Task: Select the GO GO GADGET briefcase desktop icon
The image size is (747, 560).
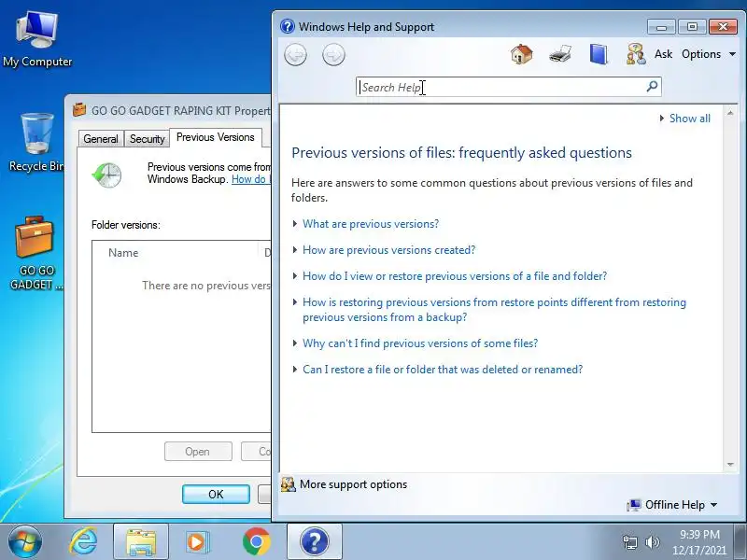Action: [x=34, y=253]
